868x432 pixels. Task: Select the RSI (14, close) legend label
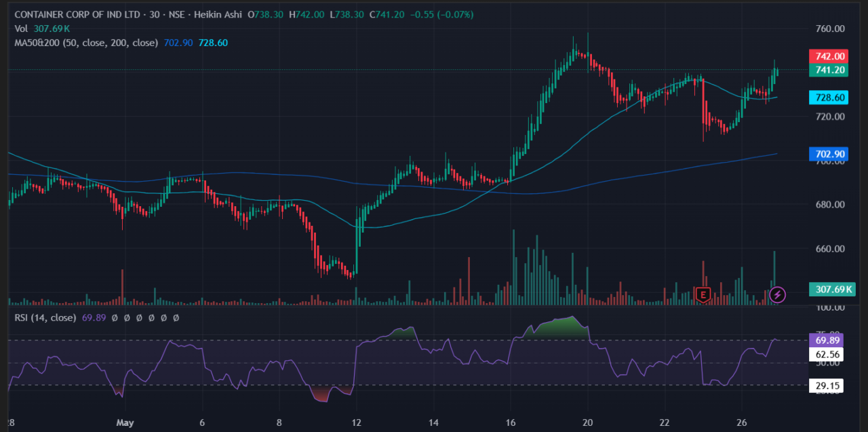[45, 317]
